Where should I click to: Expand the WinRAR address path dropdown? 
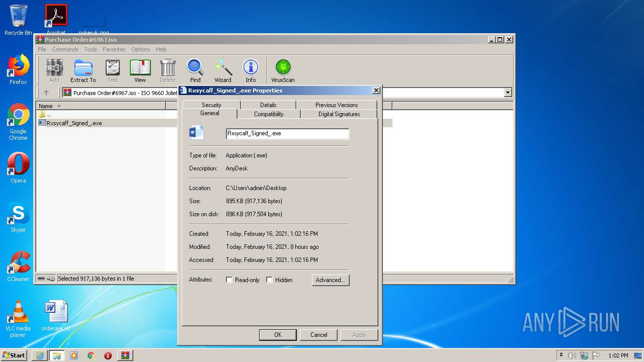point(508,93)
